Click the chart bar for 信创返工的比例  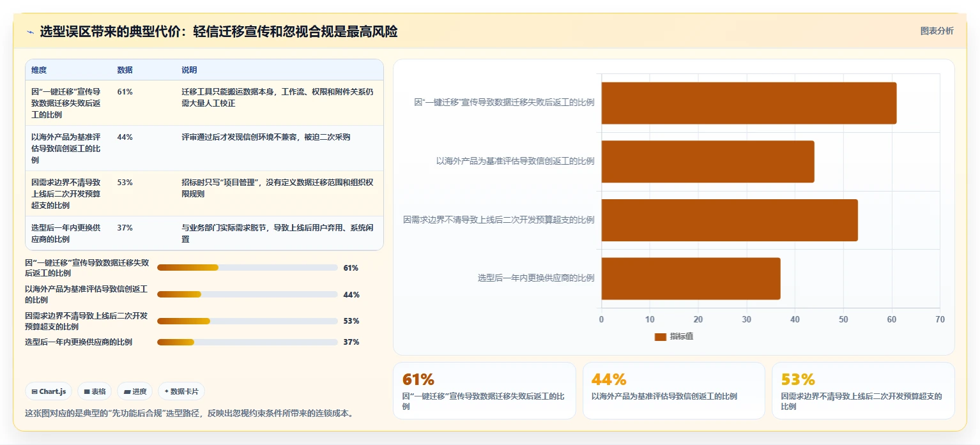coord(708,162)
